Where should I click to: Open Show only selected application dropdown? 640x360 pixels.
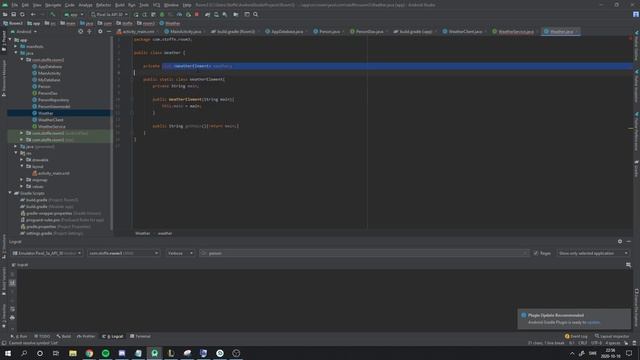[x=593, y=253]
